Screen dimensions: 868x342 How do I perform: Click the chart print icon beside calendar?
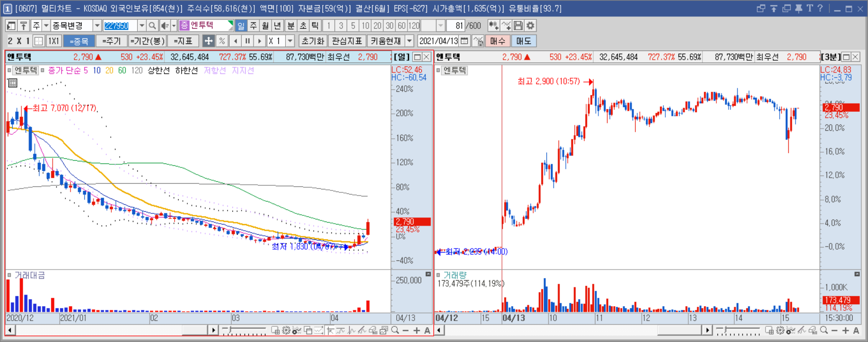[478, 41]
